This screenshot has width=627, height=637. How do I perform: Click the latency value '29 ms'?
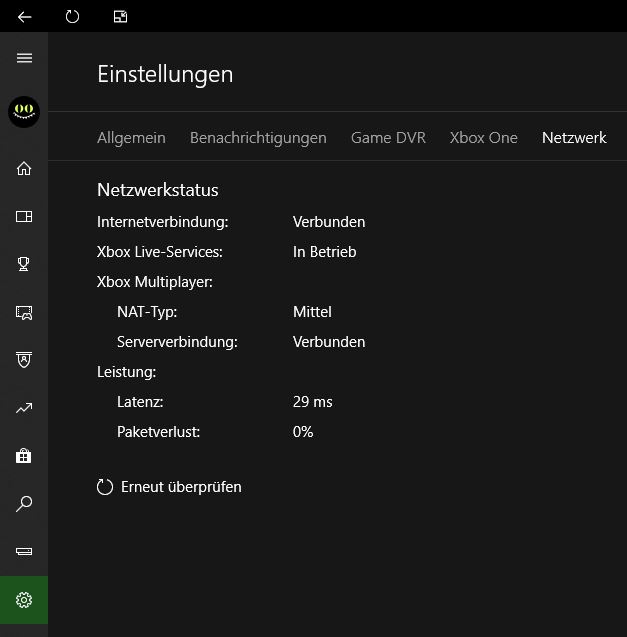click(312, 402)
